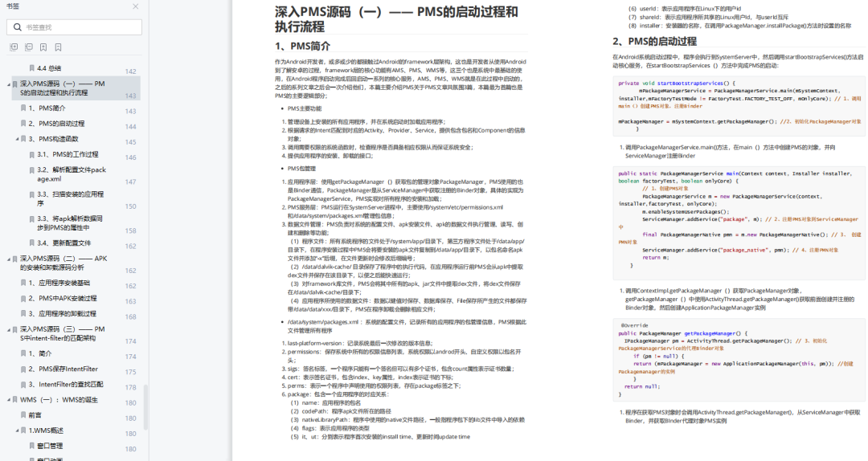868x461 pixels.
Task: Open bookmark 2、PMS的启动过程
Action: (56, 124)
